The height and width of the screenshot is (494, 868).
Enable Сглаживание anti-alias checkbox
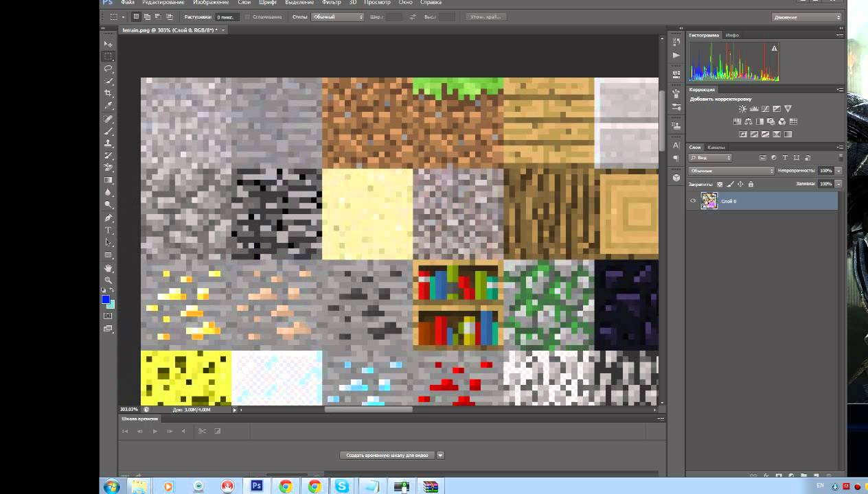tap(247, 16)
